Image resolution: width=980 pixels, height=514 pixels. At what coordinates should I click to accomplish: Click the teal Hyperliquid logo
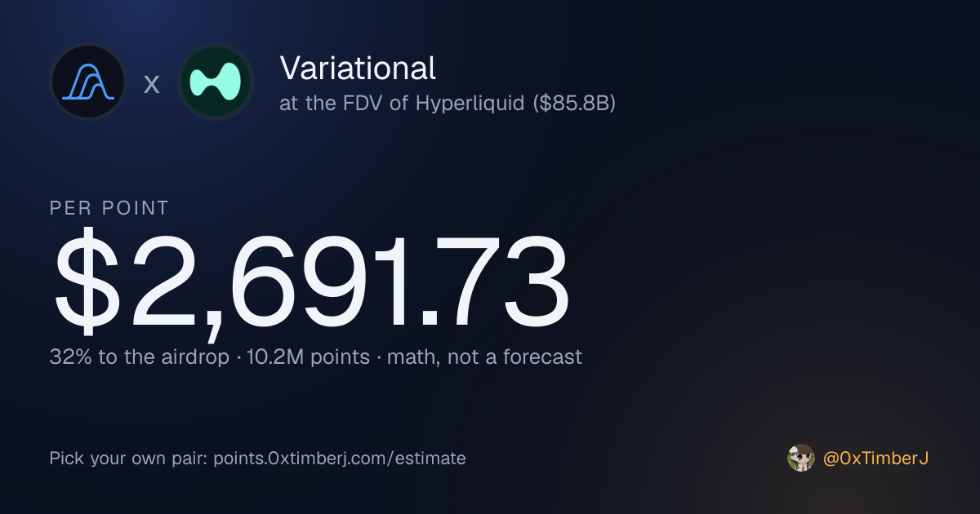click(216, 82)
